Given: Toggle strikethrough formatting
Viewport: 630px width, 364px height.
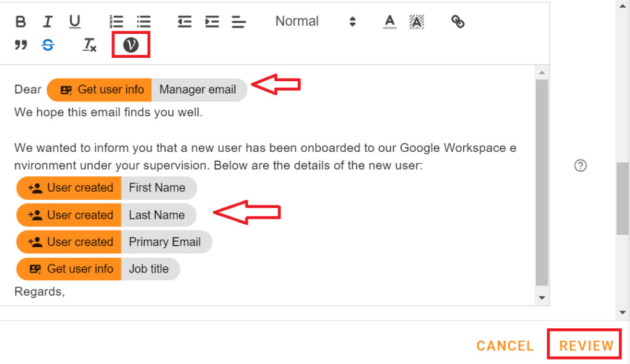Looking at the screenshot, I should pyautogui.click(x=47, y=44).
